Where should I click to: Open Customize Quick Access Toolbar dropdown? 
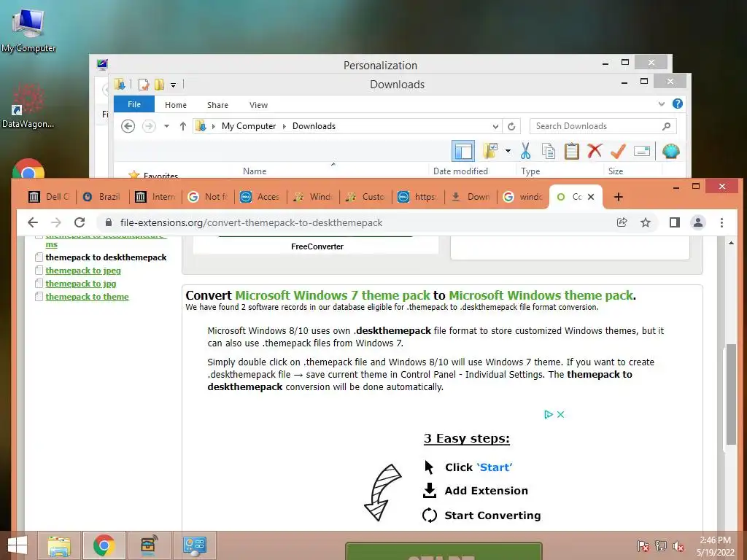[x=173, y=85]
